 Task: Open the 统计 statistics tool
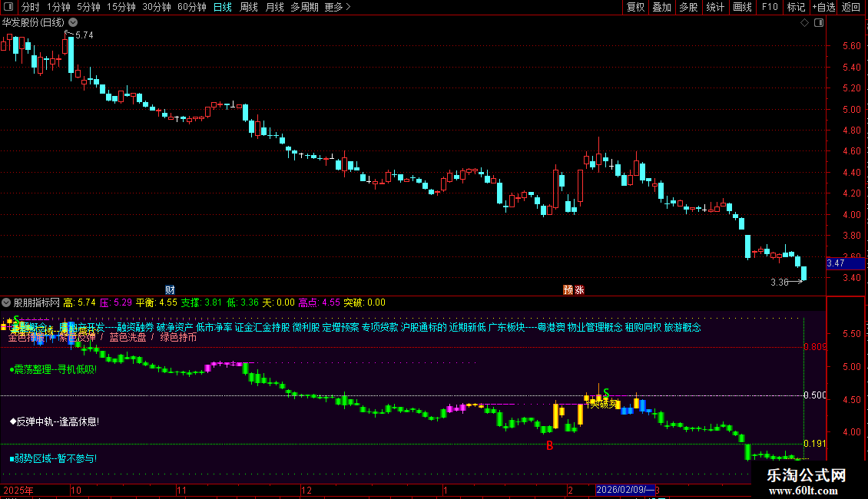715,7
